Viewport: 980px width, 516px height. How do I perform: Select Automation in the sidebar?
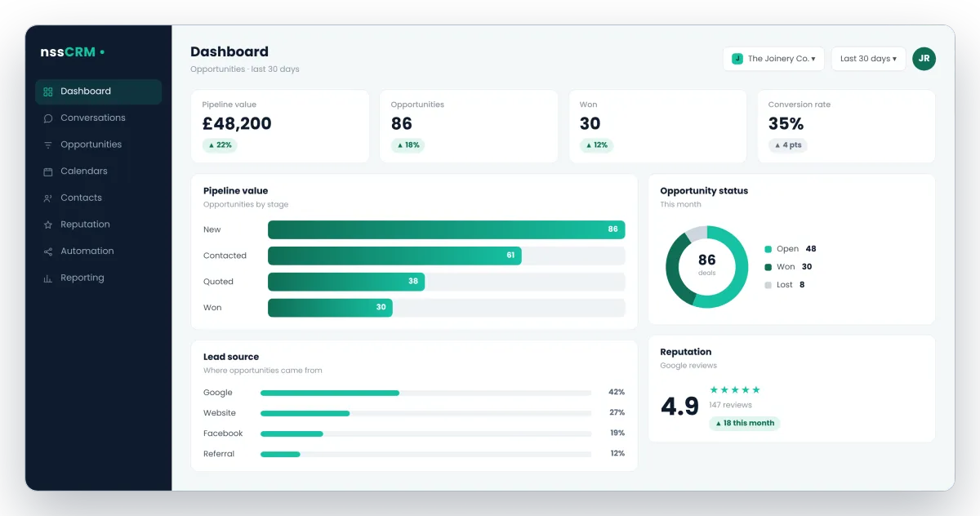click(x=98, y=251)
